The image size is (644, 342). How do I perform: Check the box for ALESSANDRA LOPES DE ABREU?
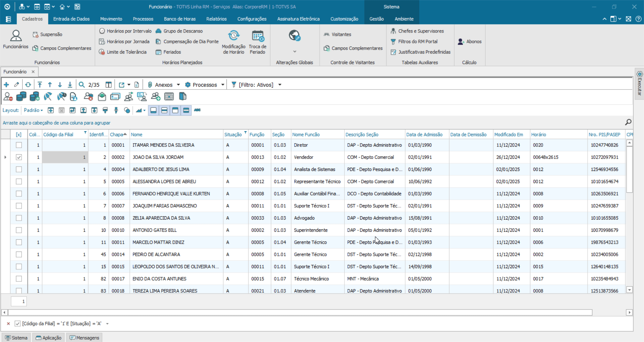19,181
